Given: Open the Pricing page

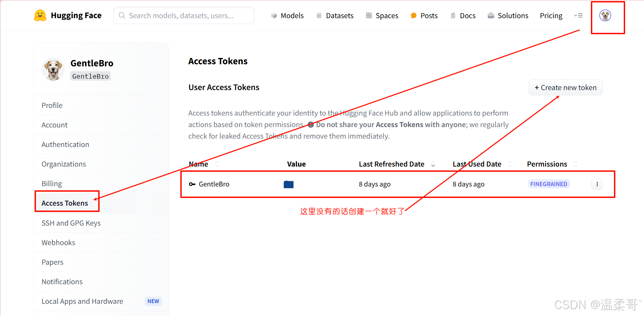Looking at the screenshot, I should click(551, 16).
